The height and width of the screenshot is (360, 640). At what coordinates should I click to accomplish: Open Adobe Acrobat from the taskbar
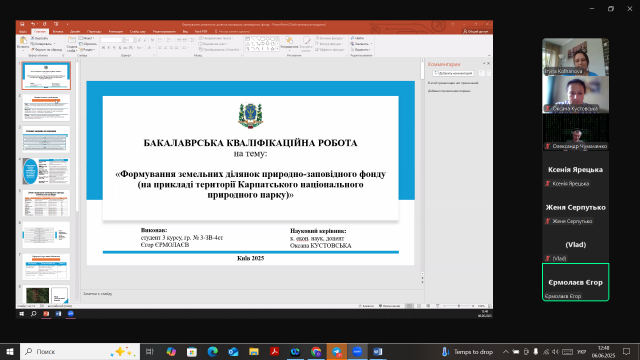click(275, 351)
